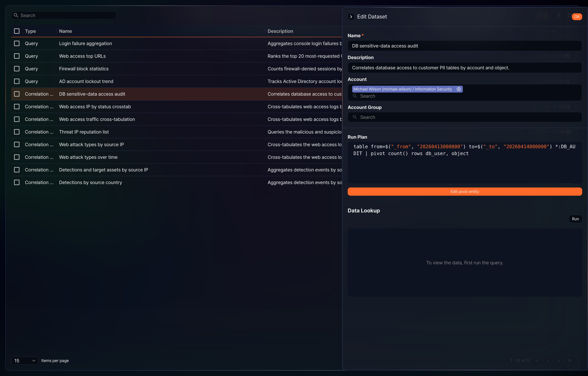Viewport: 588px width, 376px height.
Task: Focus the dataset Name input field
Action: click(465, 46)
